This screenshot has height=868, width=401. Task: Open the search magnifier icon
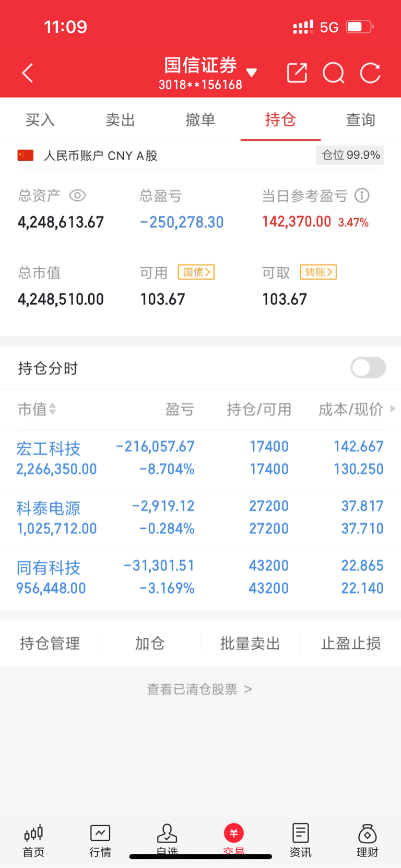click(334, 73)
